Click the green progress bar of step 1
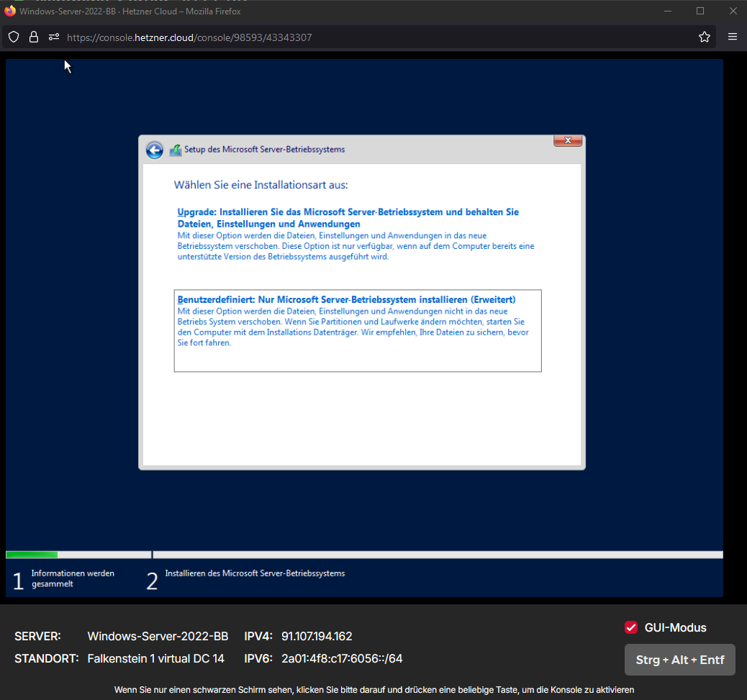The image size is (747, 700). click(x=31, y=554)
